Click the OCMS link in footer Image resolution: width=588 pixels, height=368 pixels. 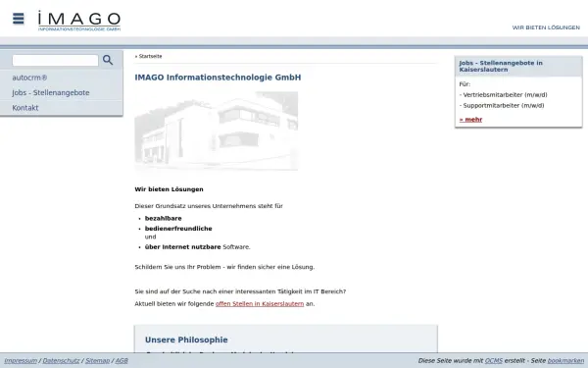click(x=494, y=361)
